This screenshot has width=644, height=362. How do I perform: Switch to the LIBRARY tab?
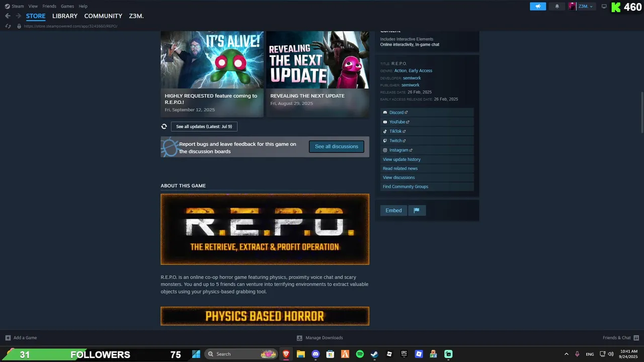click(x=65, y=16)
